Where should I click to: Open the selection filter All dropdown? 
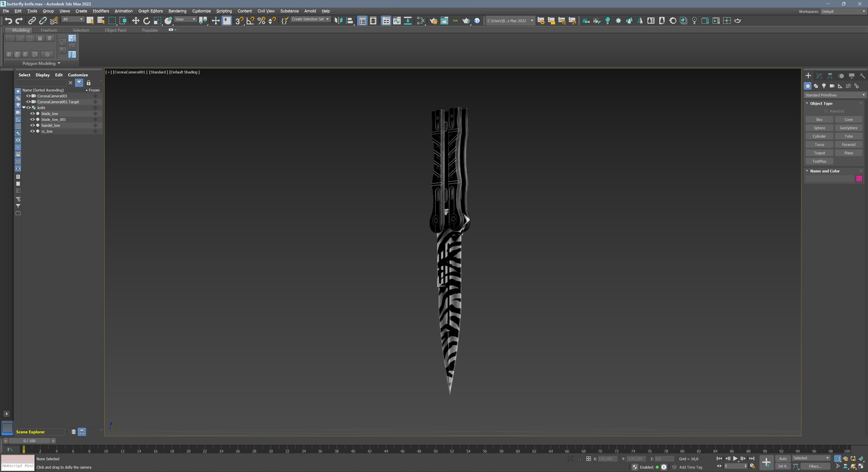(x=73, y=19)
